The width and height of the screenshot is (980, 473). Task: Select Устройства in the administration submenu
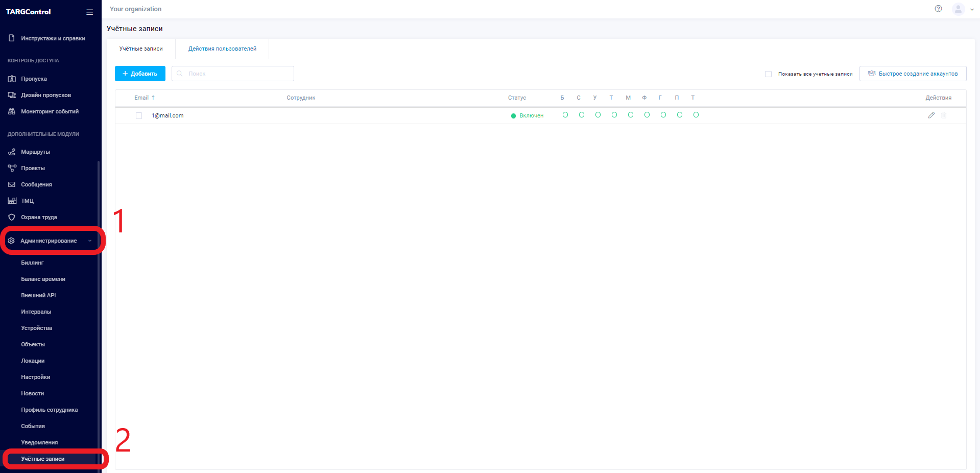click(36, 328)
